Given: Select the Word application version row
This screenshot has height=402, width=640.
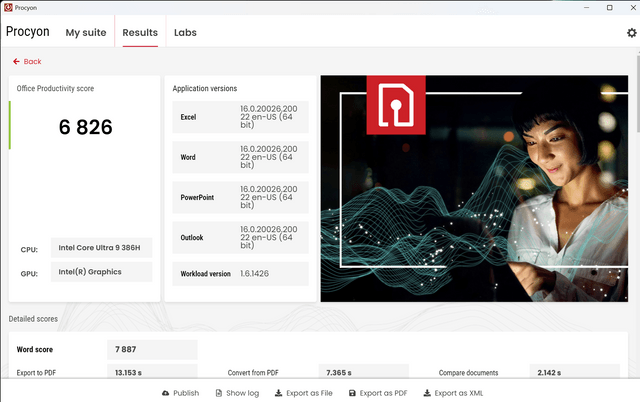Looking at the screenshot, I should coord(240,157).
